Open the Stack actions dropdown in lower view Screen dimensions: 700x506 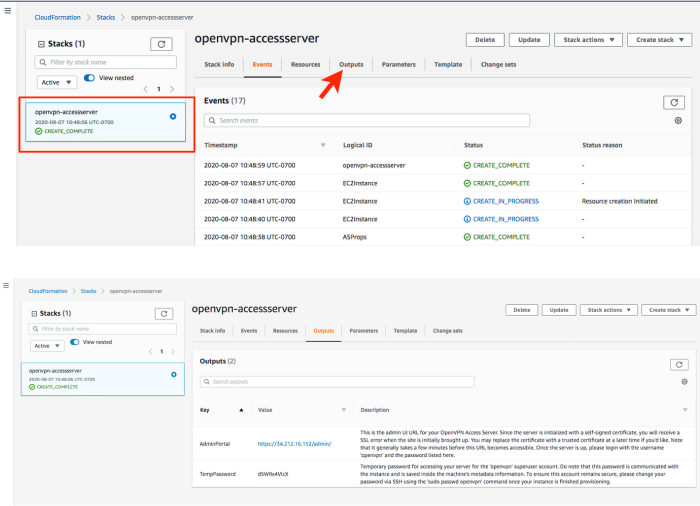[x=608, y=310]
